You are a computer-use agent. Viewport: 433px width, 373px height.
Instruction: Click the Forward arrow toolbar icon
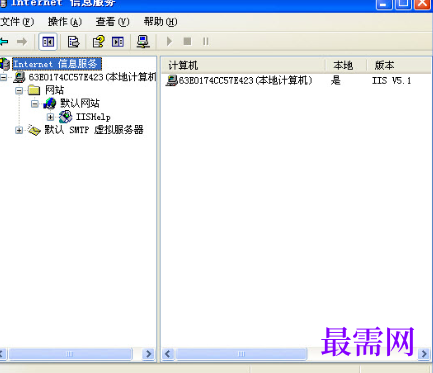tap(22, 42)
